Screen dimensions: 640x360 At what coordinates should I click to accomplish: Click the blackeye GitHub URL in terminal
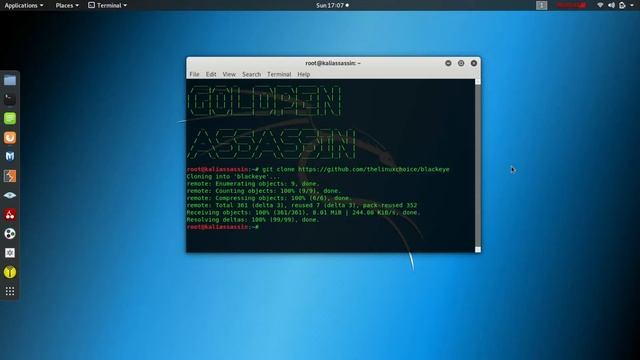coord(373,169)
